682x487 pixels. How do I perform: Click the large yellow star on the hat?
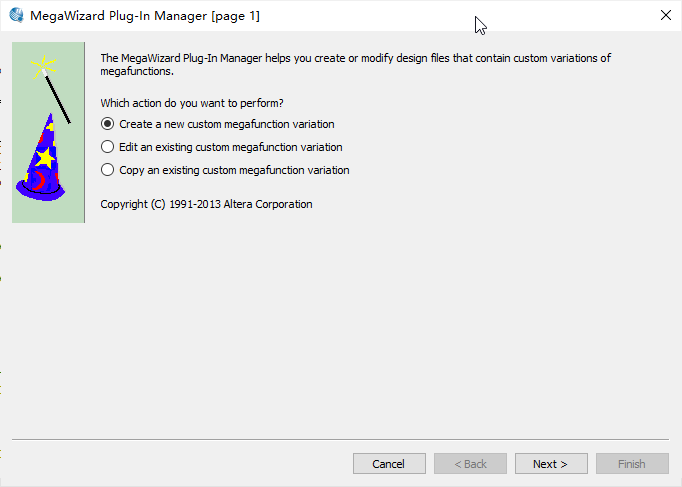[45, 157]
